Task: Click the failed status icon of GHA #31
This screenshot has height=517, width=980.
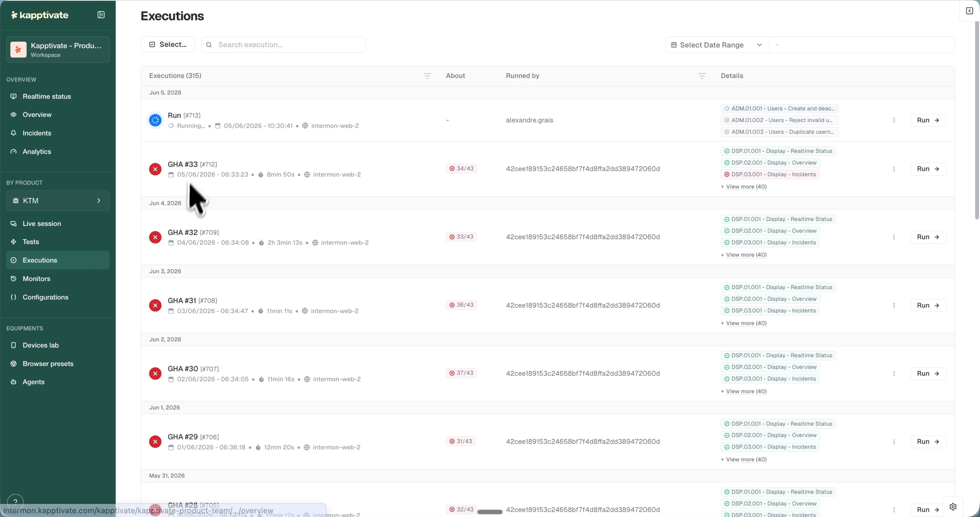Action: [155, 305]
